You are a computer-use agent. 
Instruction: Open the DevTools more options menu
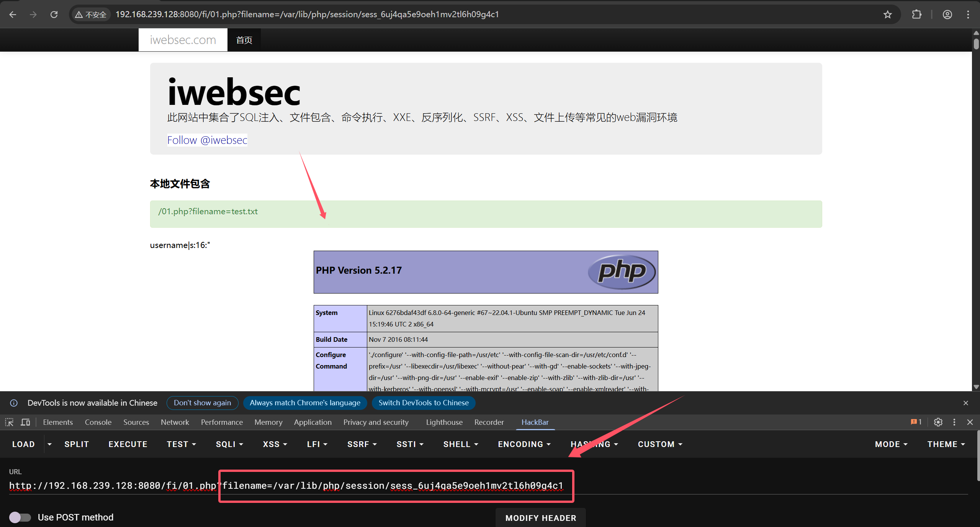pos(954,422)
